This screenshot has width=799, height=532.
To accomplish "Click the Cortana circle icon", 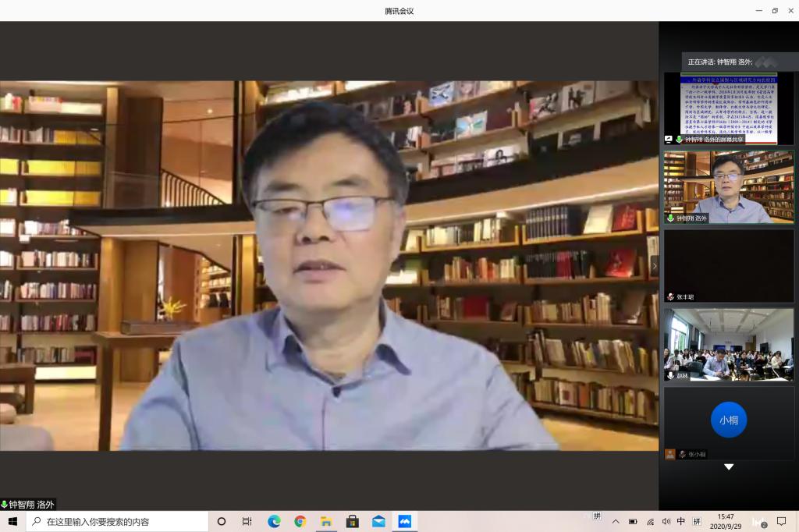I will coord(222,521).
